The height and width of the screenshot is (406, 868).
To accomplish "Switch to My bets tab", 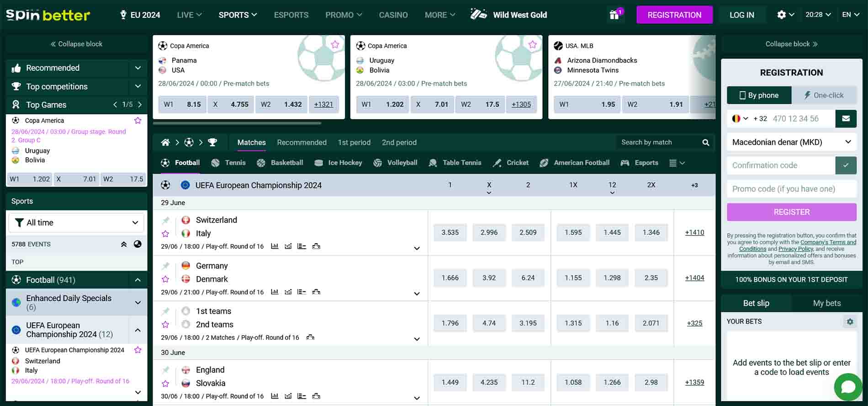I will (x=826, y=303).
